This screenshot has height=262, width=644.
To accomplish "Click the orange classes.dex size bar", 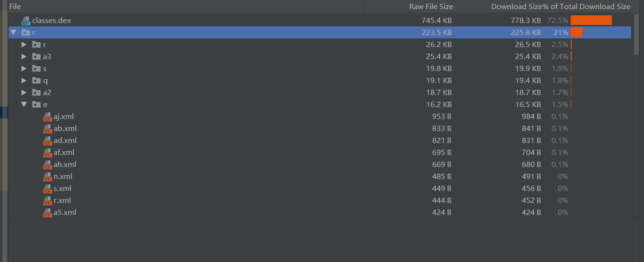I will (591, 21).
